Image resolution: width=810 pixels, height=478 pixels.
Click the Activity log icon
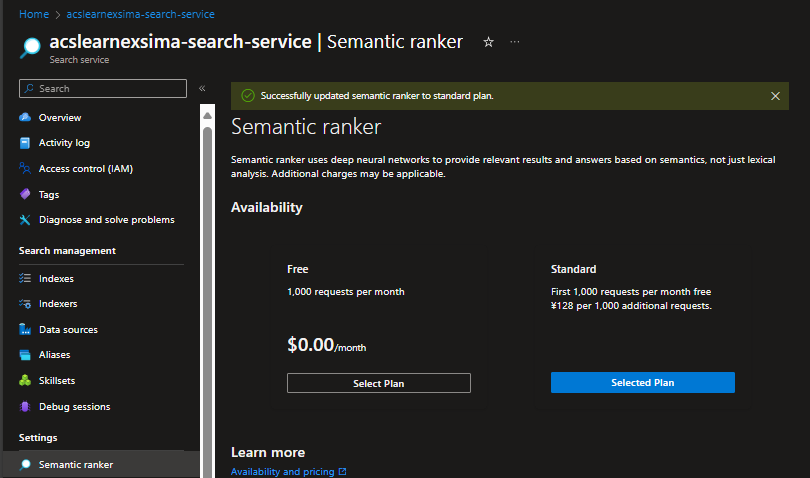click(25, 143)
